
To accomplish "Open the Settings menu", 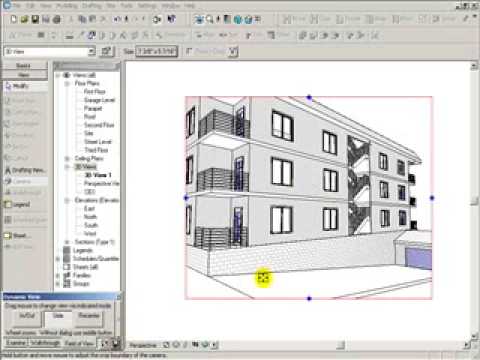I will click(x=147, y=5).
